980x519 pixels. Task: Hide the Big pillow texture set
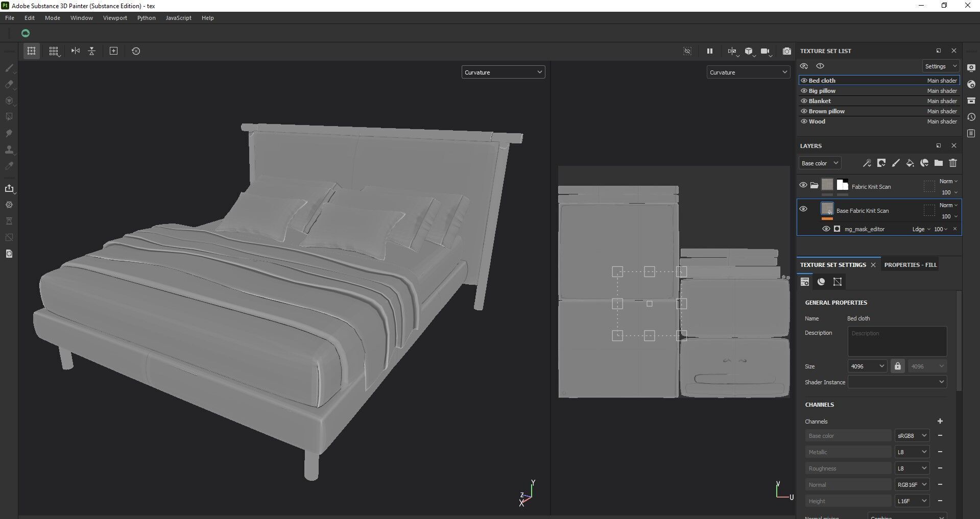pyautogui.click(x=804, y=91)
